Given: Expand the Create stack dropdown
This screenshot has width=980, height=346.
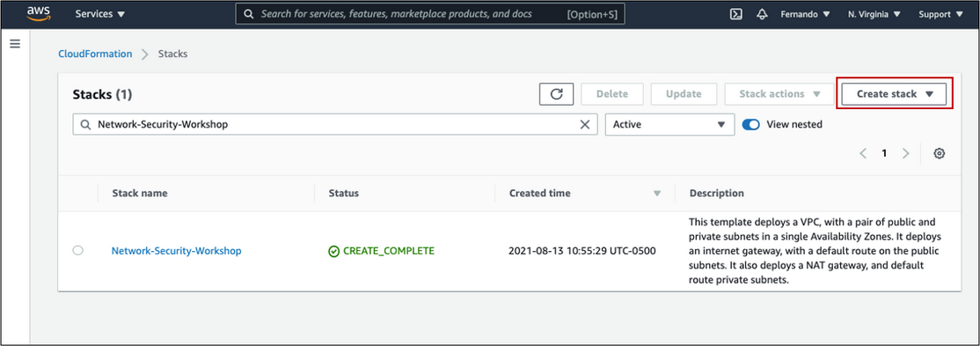Looking at the screenshot, I should point(895,94).
